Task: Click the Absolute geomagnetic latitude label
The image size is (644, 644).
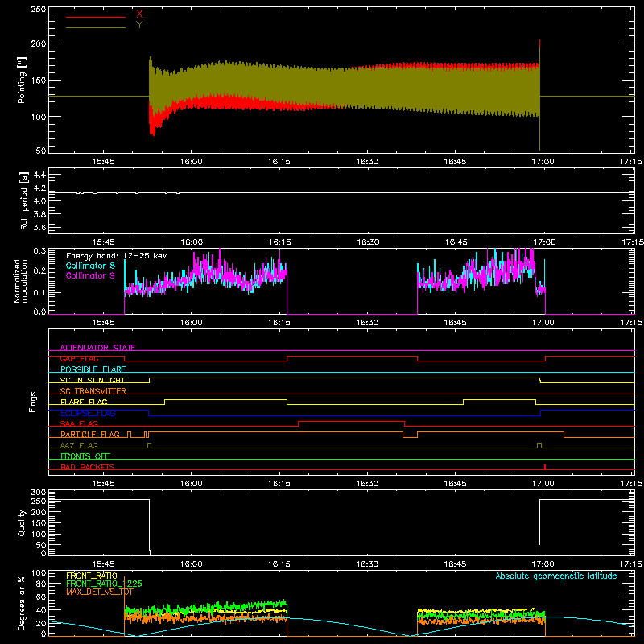Action: 556,576
